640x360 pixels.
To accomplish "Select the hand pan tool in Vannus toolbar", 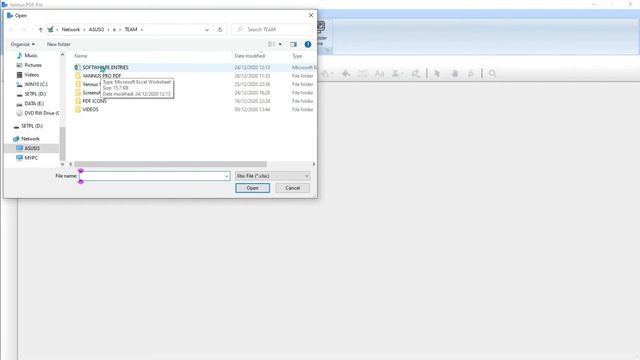I will pos(454,73).
